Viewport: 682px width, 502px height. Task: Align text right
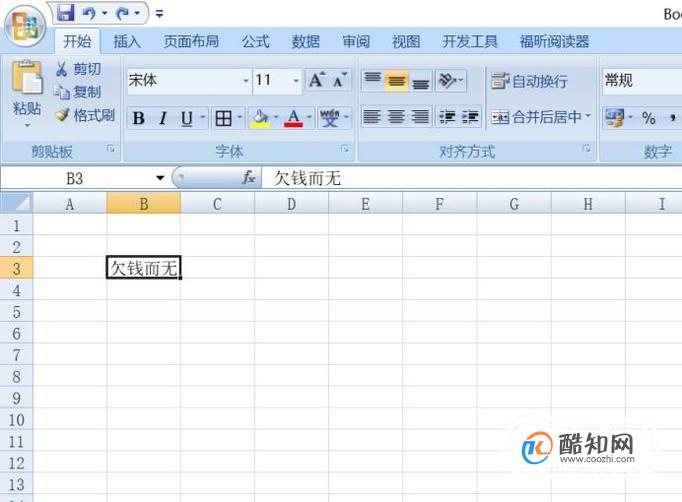tap(420, 117)
